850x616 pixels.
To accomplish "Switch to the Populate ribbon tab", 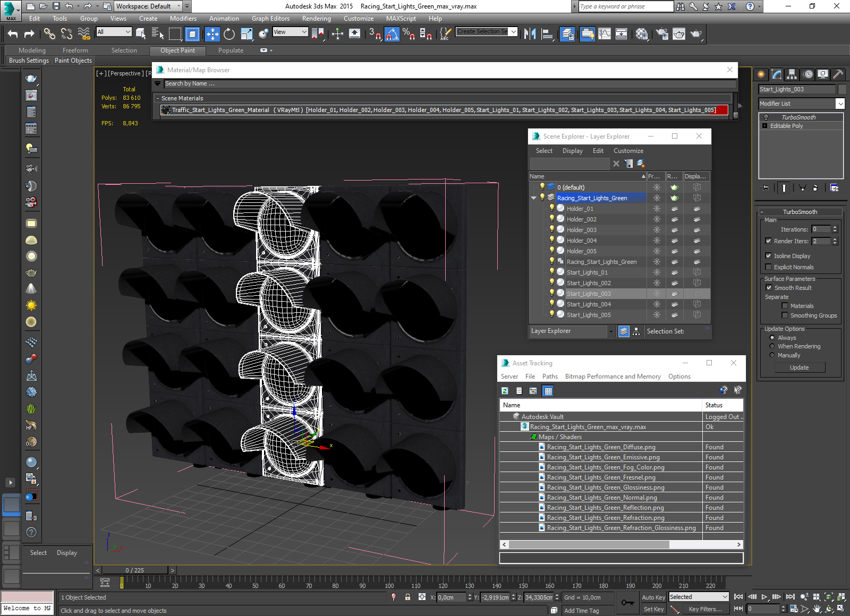I will tap(231, 50).
